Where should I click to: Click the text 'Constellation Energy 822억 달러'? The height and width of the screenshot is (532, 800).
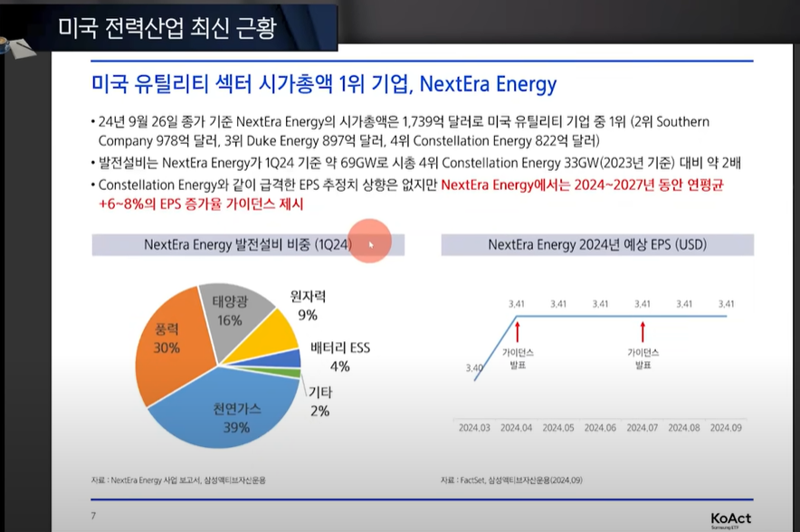506,141
